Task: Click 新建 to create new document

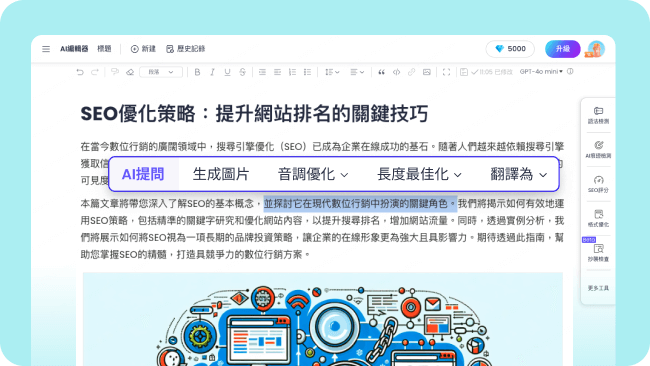Action: [143, 49]
